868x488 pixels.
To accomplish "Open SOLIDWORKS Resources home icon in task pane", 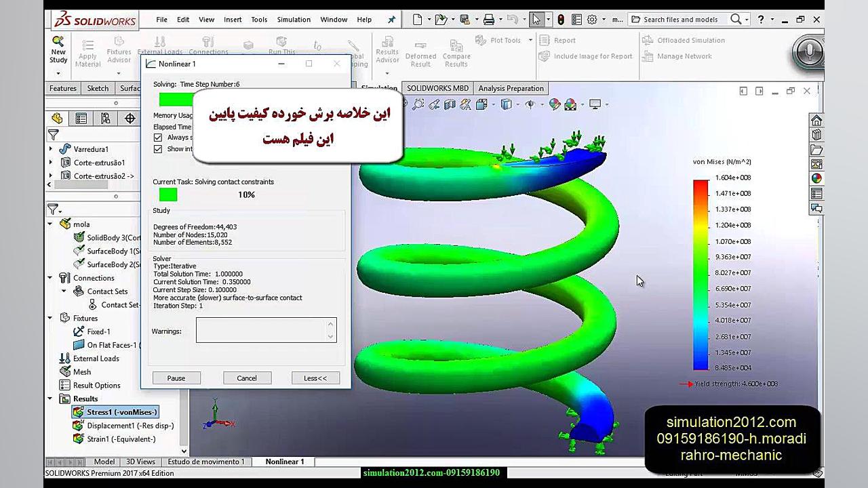I will pos(816,120).
